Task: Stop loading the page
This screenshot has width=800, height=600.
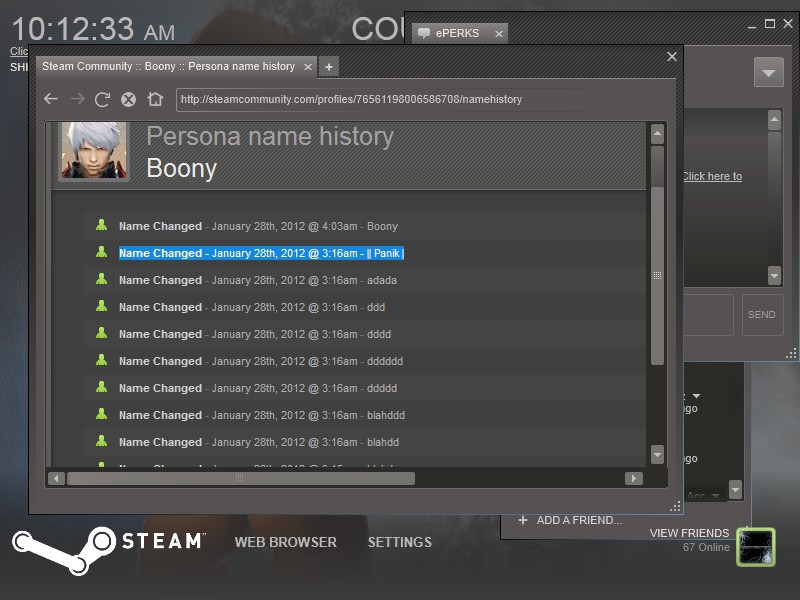Action: pyautogui.click(x=129, y=99)
